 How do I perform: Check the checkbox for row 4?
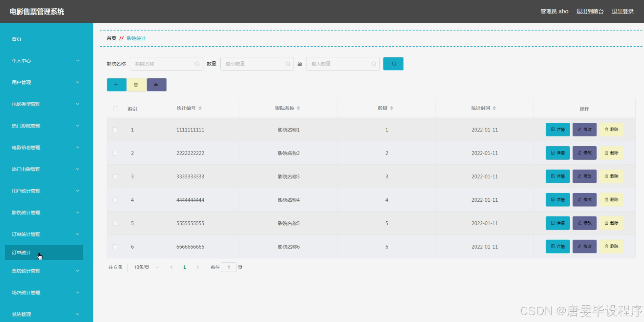pos(115,200)
